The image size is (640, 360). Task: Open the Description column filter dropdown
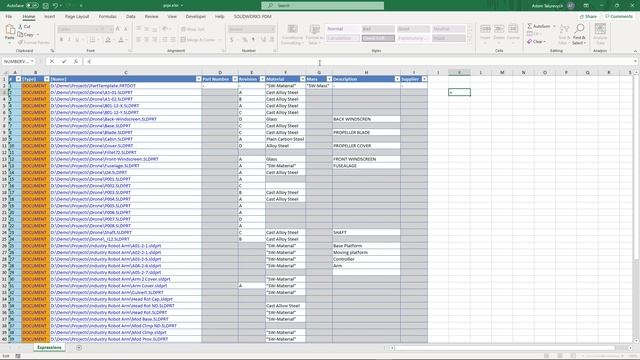397,79
